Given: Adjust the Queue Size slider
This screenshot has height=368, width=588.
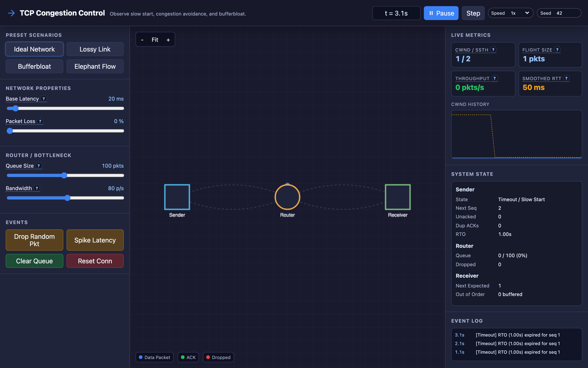Looking at the screenshot, I should point(65,175).
